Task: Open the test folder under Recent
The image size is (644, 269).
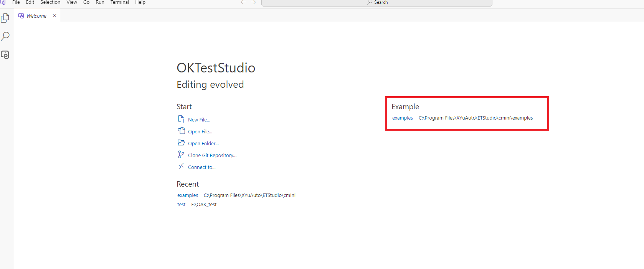Action: tap(181, 205)
